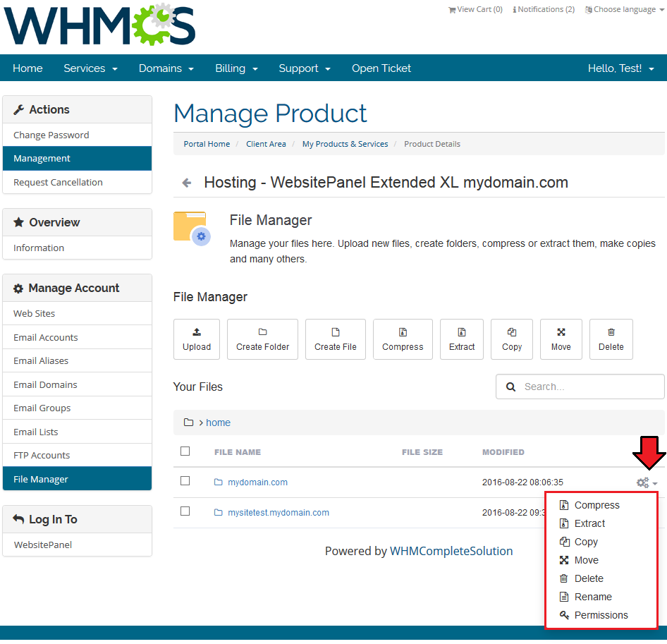Click the Extract toolbar button
This screenshot has height=644, width=667.
(x=462, y=339)
